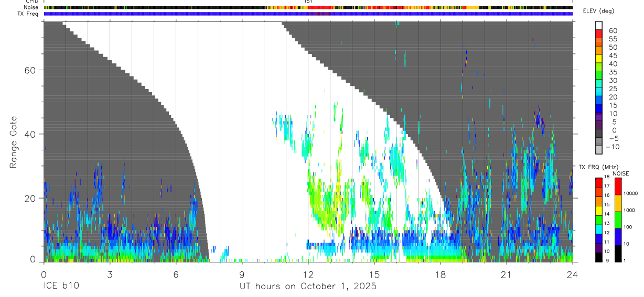This screenshot has height=297, width=644.
Task: Click the x-axis tick label '24'
Action: tap(573, 274)
